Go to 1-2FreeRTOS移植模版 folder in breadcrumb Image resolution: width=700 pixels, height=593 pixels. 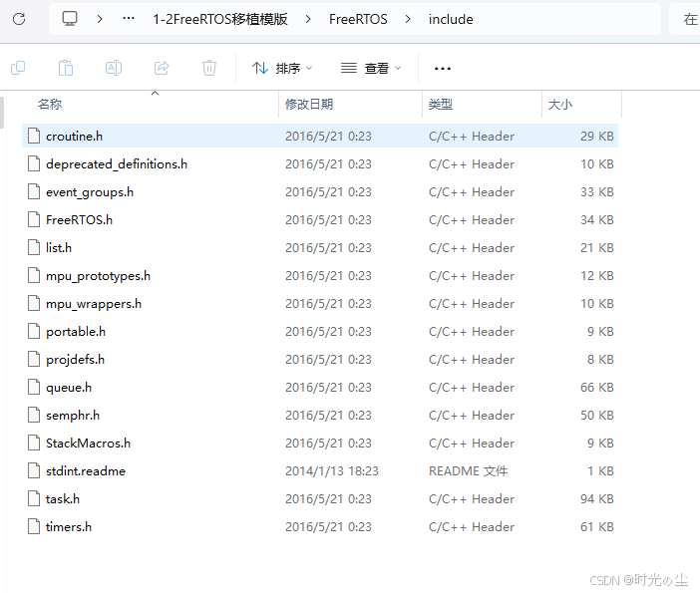click(220, 19)
